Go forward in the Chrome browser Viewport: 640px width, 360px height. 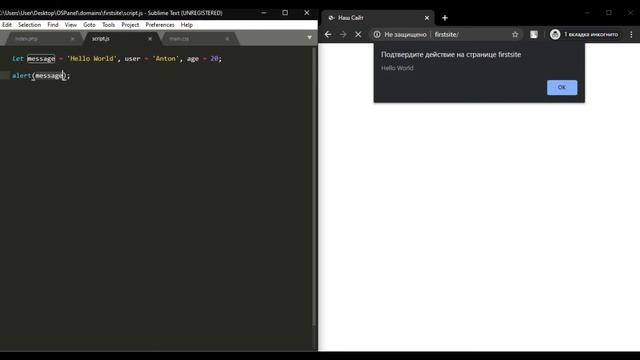coord(343,35)
